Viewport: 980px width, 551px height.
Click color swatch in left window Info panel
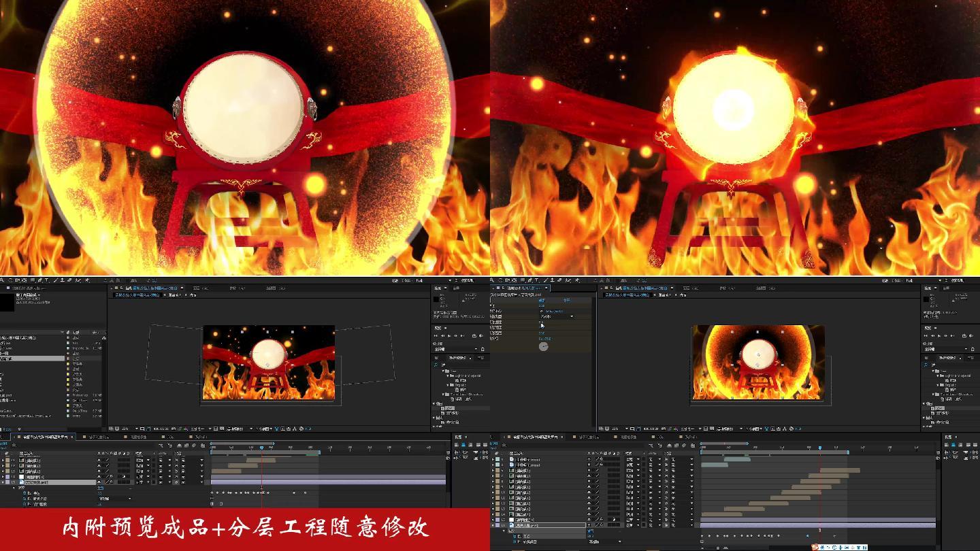point(436,299)
